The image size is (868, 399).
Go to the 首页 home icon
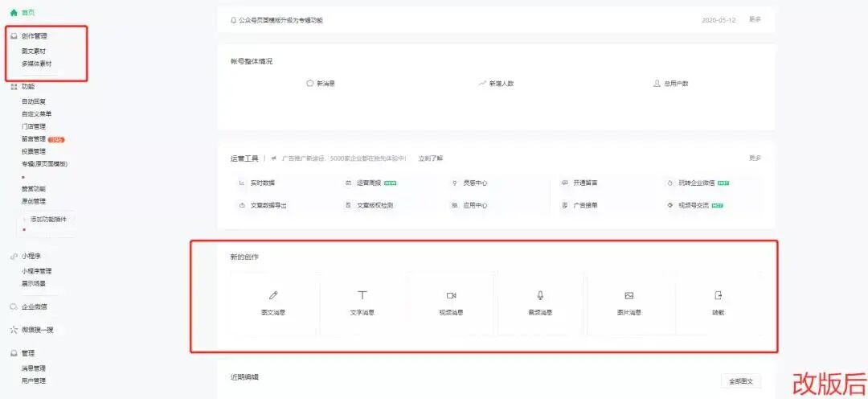[x=14, y=12]
